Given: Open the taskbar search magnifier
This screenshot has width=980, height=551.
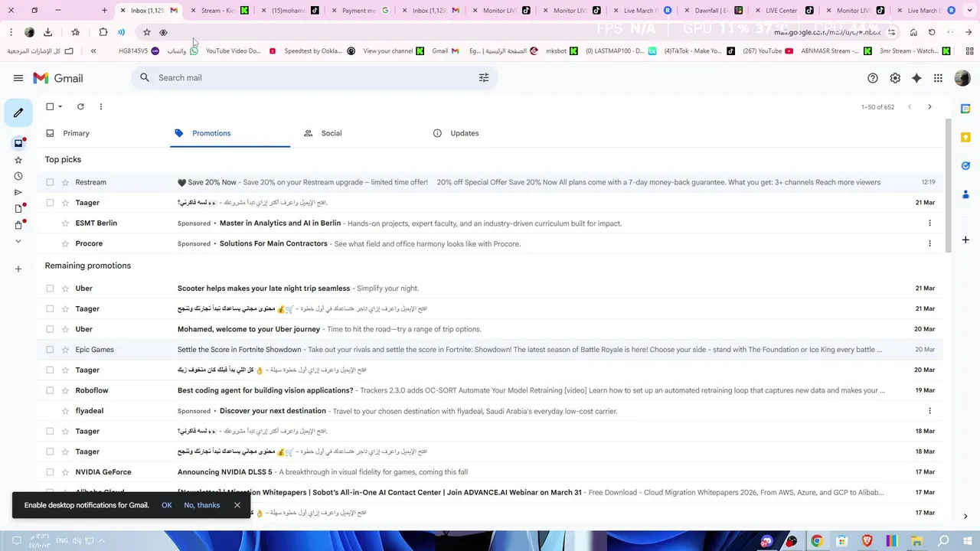Looking at the screenshot, I should tap(943, 541).
